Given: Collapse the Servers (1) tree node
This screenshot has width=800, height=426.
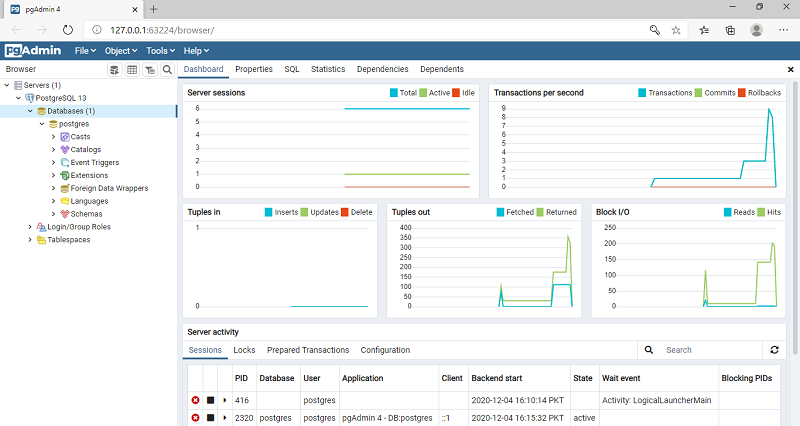Looking at the screenshot, I should (7, 85).
